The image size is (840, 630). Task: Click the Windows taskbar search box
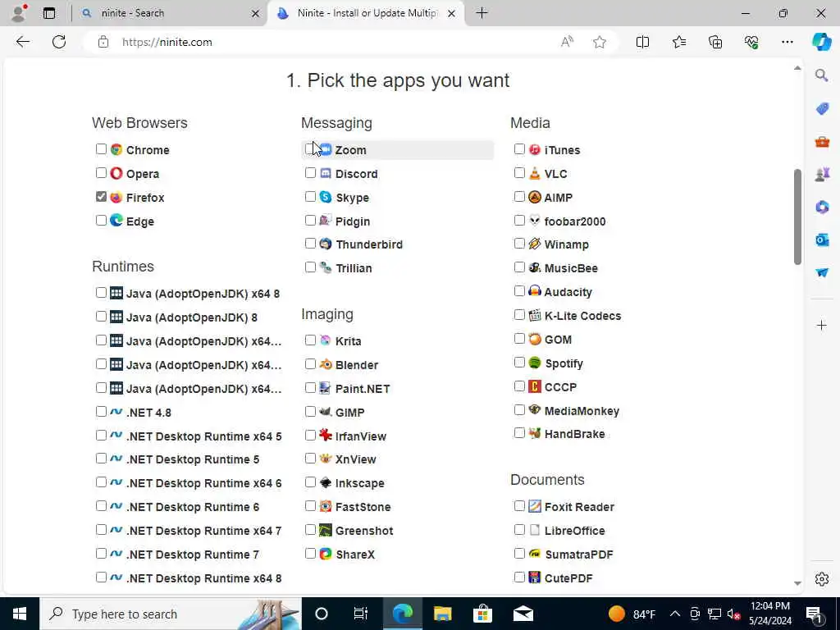171,614
